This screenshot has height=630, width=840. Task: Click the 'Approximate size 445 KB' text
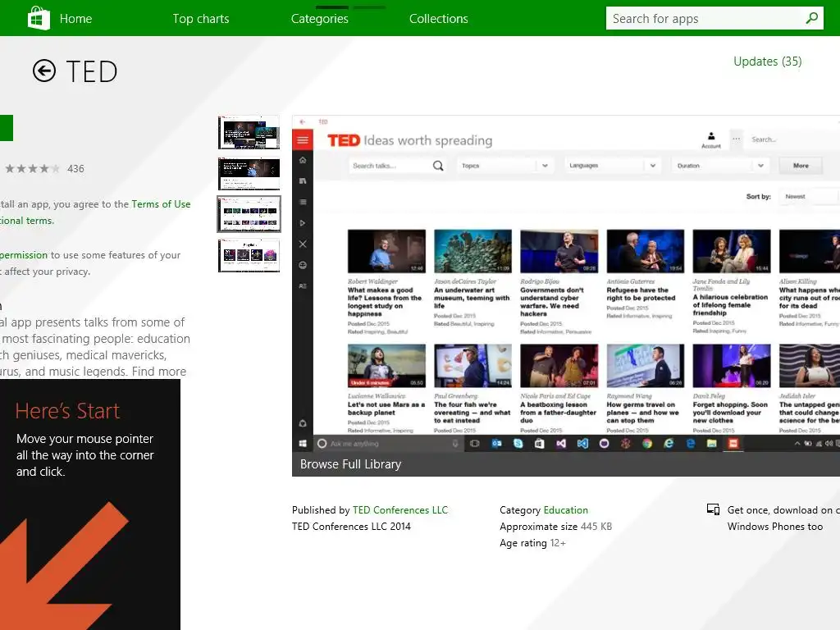(x=555, y=527)
